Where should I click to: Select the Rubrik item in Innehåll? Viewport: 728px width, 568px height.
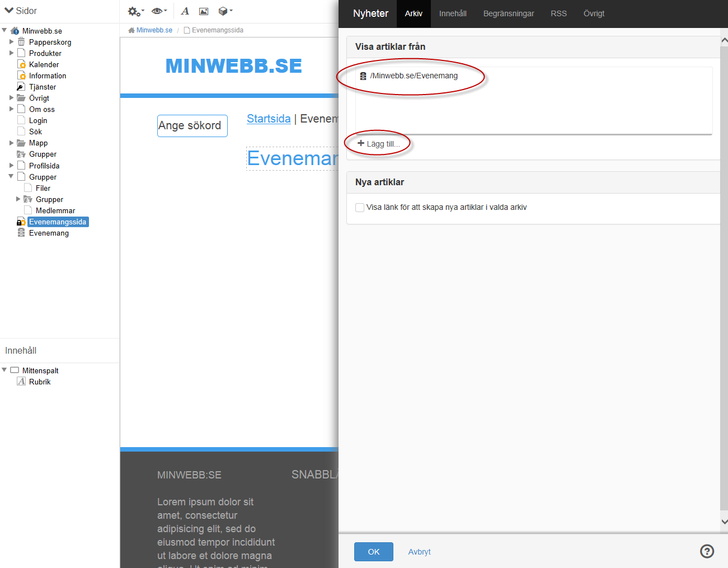click(x=40, y=382)
